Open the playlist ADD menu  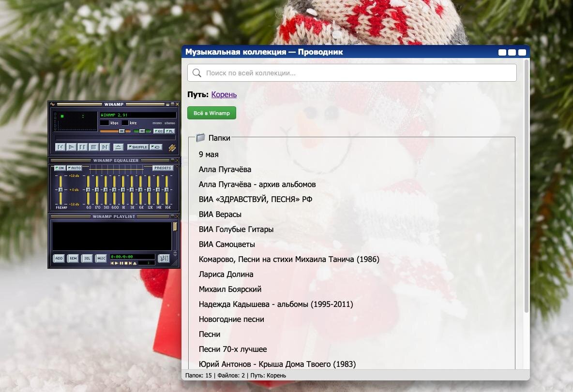tap(59, 259)
